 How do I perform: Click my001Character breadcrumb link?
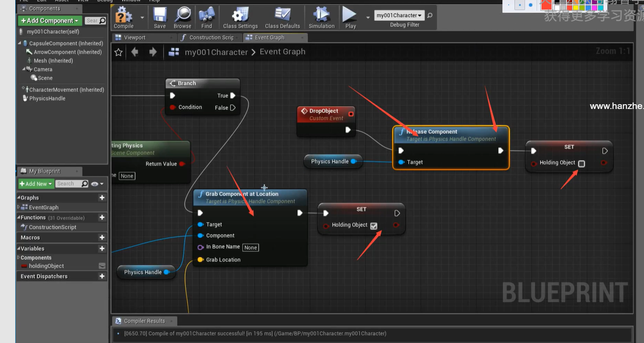[216, 52]
